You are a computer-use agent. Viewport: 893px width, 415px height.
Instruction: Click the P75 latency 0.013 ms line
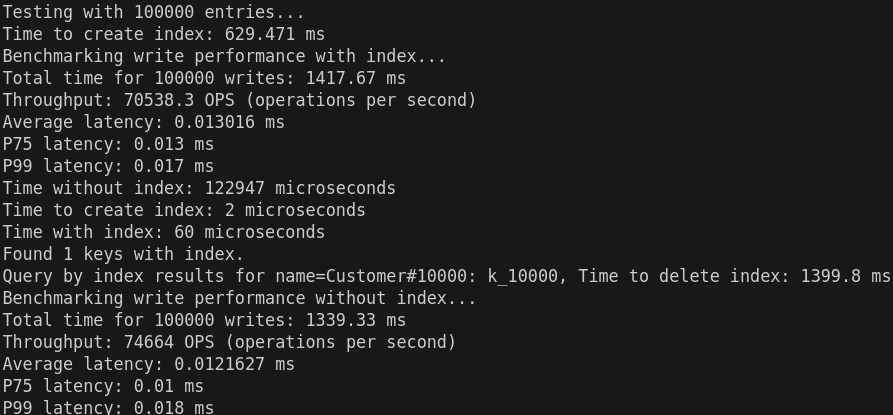tap(108, 144)
